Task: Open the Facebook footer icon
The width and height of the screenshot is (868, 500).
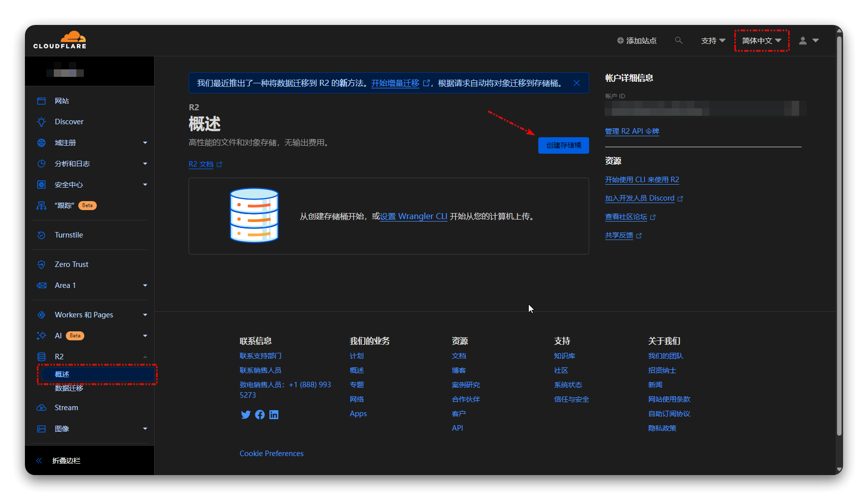Action: [x=260, y=415]
